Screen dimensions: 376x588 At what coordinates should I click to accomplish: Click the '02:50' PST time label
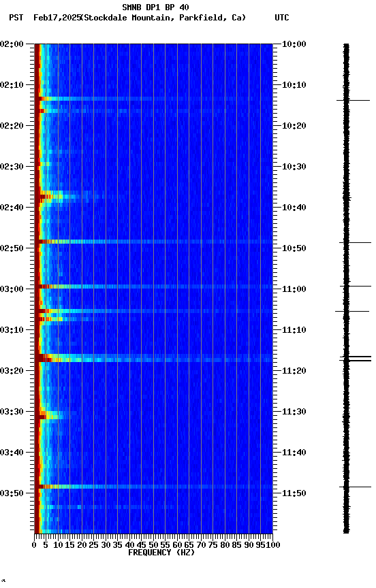click(x=12, y=248)
